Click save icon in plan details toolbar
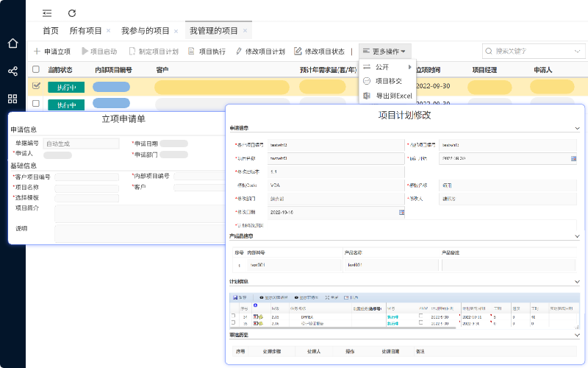588x368 pixels. tap(239, 297)
